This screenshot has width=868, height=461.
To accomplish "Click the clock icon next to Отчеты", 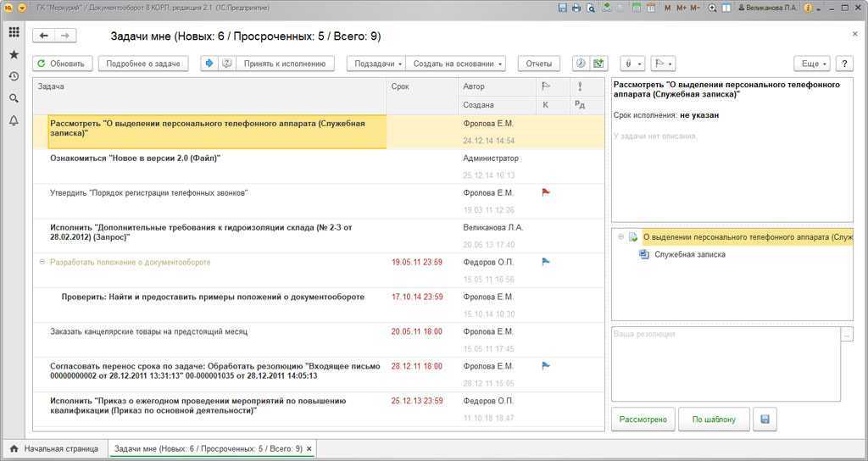I will tap(581, 64).
